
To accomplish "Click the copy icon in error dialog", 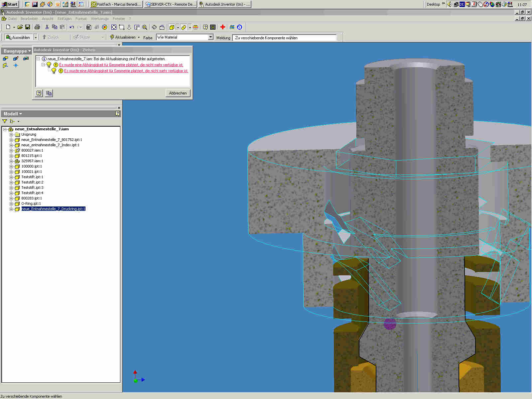I will pos(49,93).
